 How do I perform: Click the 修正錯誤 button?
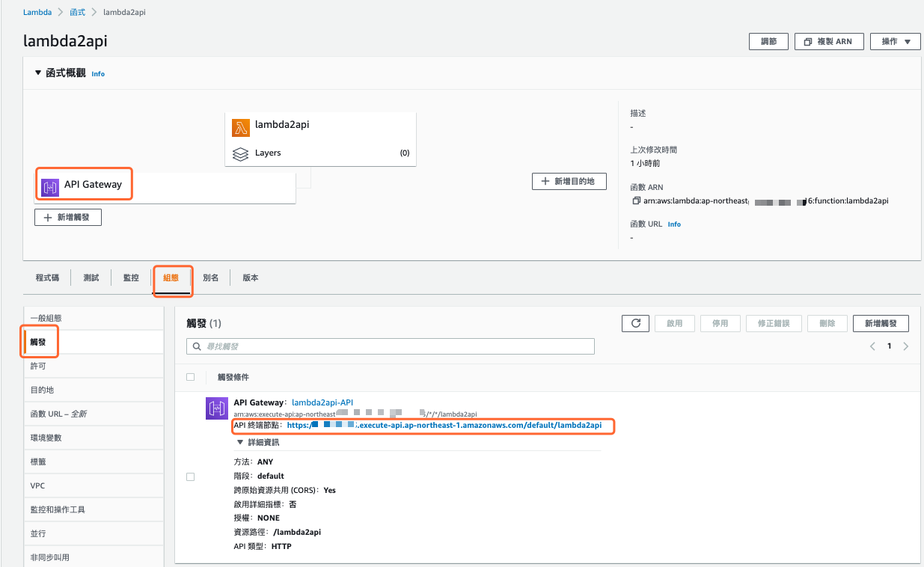[774, 323]
